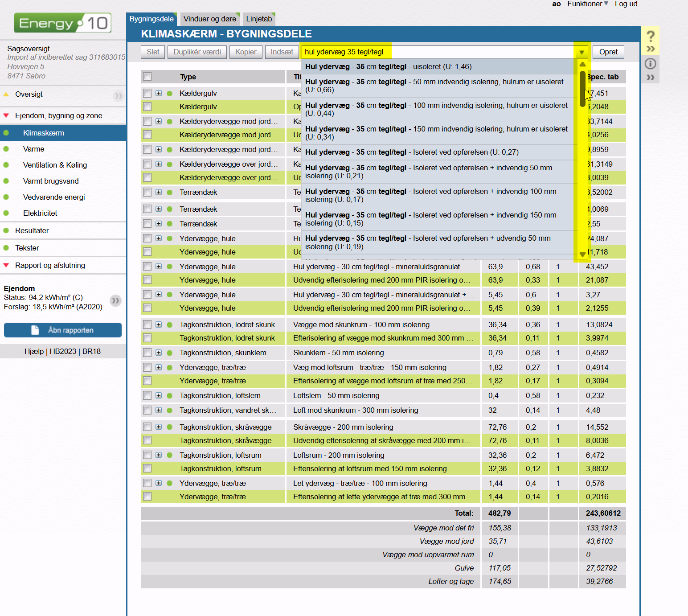Collapse the Ejendom, bygning og zone section
688x616 pixels.
[6, 115]
